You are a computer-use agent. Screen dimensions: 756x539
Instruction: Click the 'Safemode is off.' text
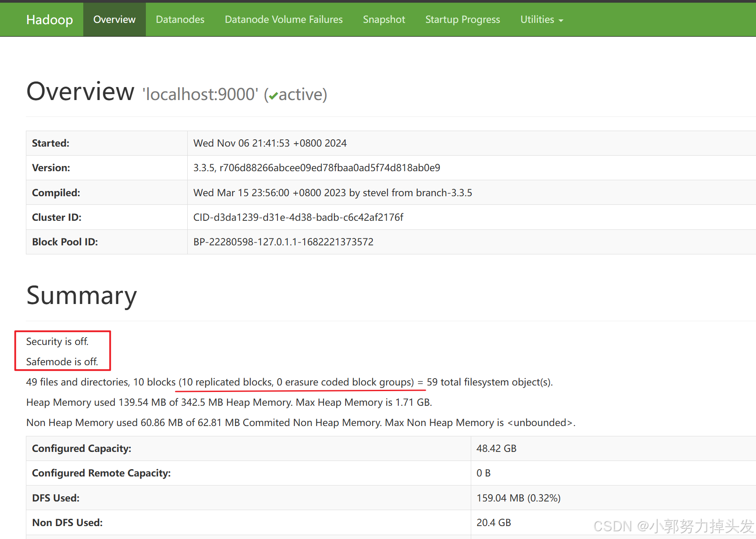62,362
